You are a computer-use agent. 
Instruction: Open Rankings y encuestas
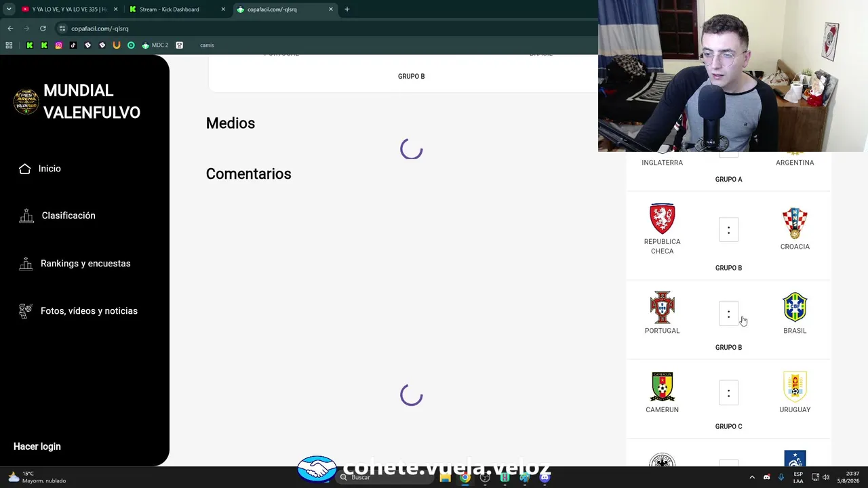pyautogui.click(x=85, y=264)
